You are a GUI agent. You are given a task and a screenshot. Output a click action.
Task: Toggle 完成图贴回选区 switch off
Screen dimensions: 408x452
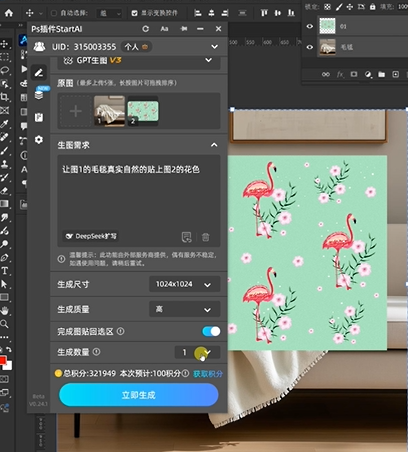coord(211,331)
